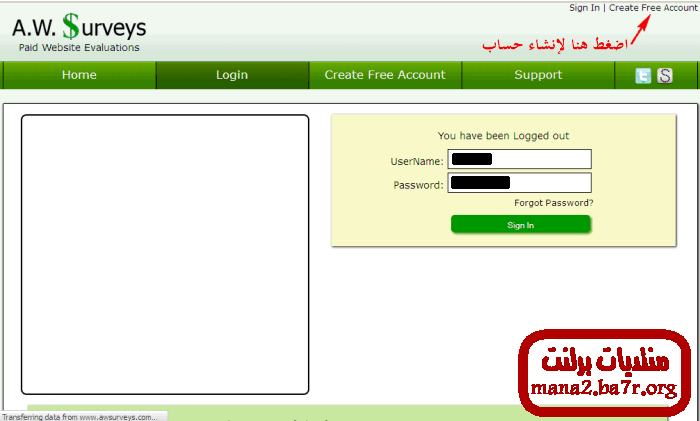Click top-right Create Free Account link
This screenshot has height=421, width=700.
(x=653, y=8)
